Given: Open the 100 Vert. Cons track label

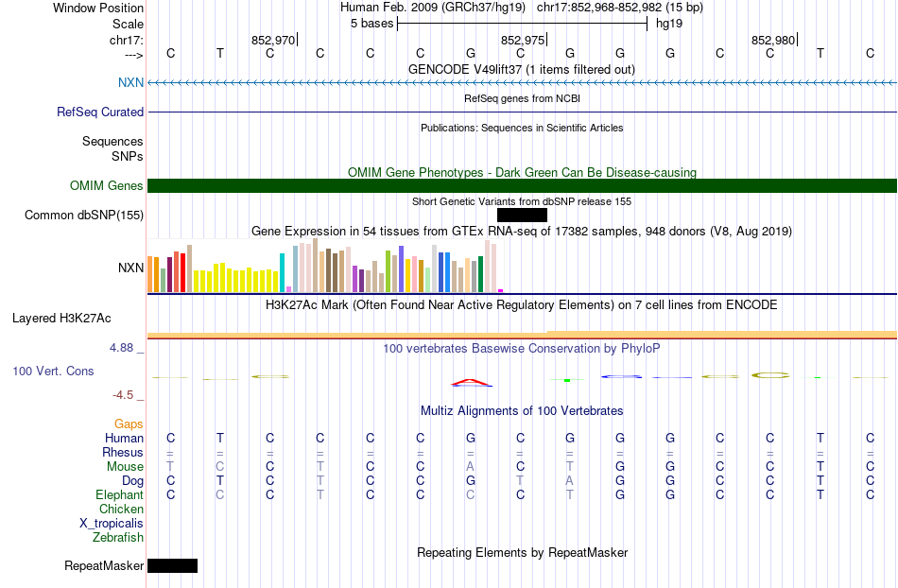Looking at the screenshot, I should (x=53, y=371).
